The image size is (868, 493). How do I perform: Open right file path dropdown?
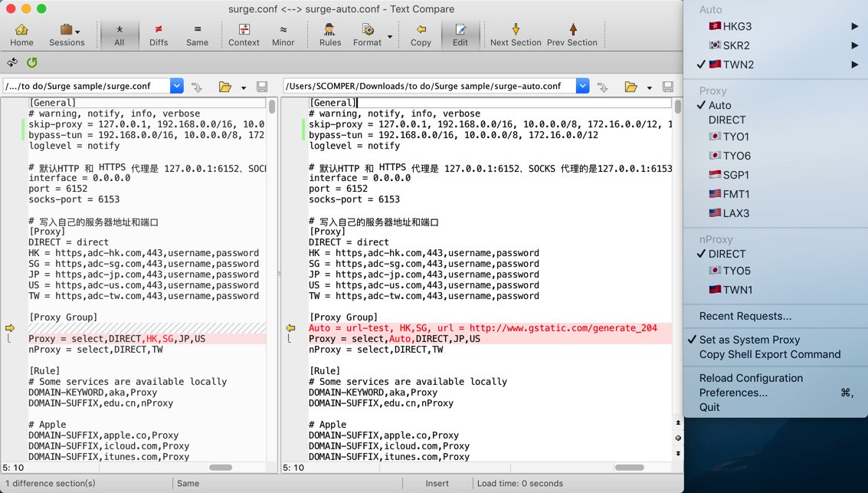(x=582, y=86)
